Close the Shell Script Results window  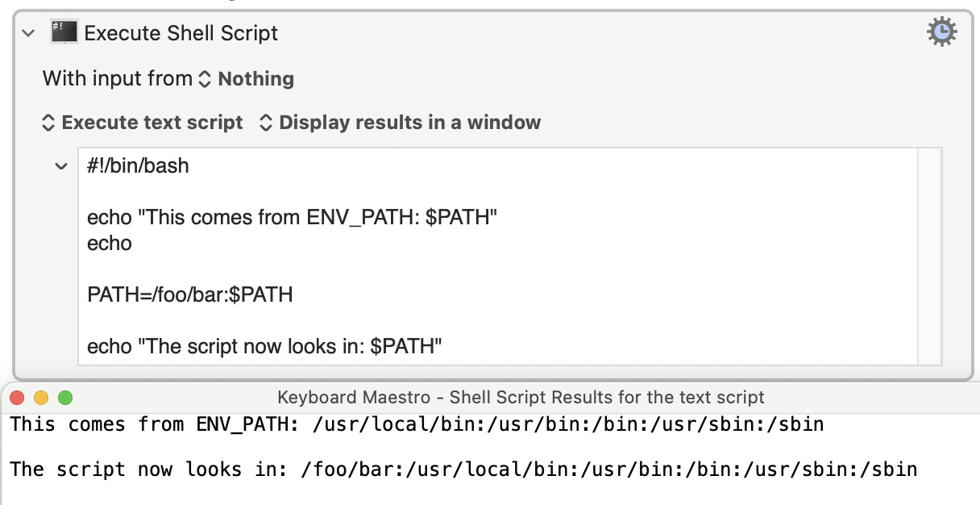click(18, 398)
